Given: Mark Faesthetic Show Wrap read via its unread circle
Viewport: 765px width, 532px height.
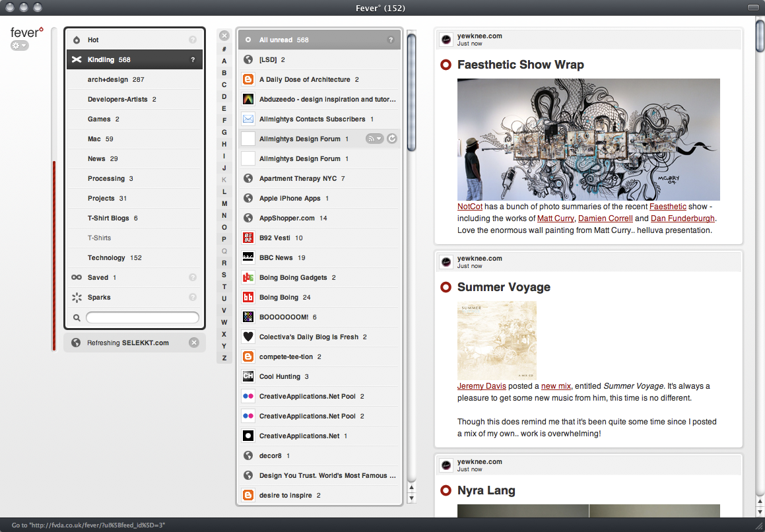Looking at the screenshot, I should pyautogui.click(x=446, y=65).
